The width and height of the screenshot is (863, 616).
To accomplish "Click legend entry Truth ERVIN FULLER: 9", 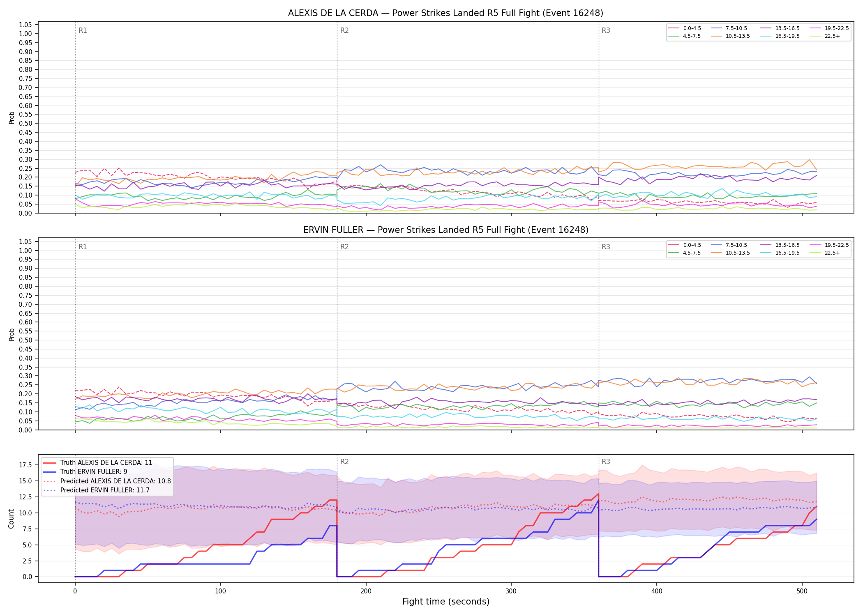I will click(x=94, y=472).
